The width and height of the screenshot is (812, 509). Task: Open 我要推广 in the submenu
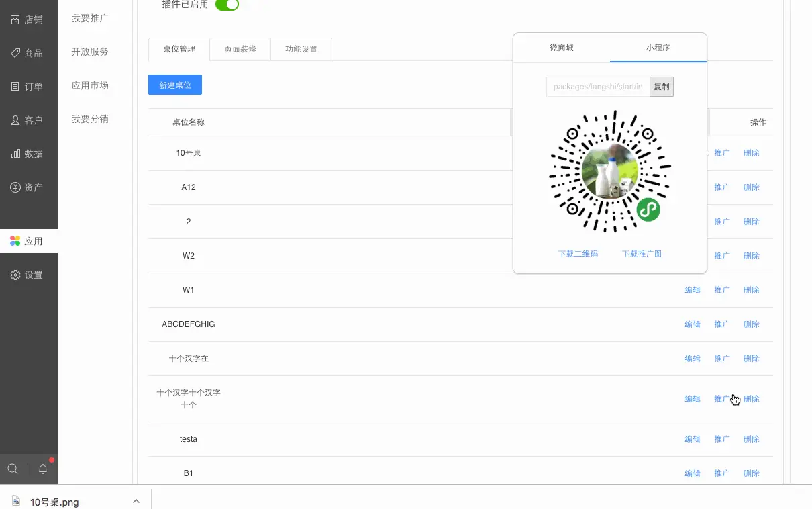click(90, 18)
